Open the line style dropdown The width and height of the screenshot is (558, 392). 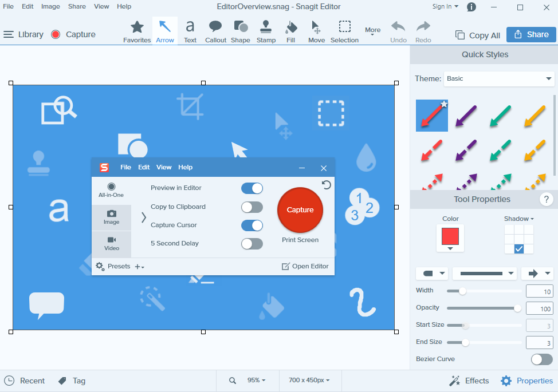click(485, 274)
